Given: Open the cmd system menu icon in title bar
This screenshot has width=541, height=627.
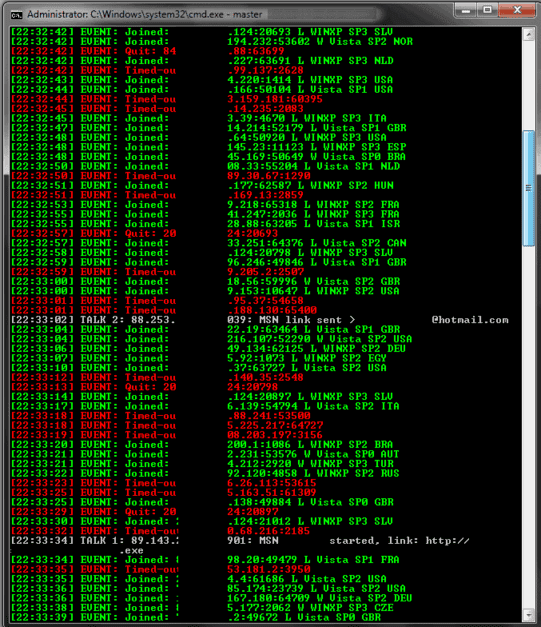Looking at the screenshot, I should [x=16, y=15].
